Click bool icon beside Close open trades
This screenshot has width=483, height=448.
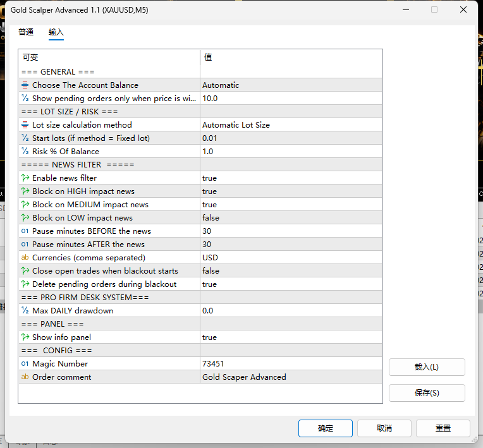pyautogui.click(x=25, y=270)
